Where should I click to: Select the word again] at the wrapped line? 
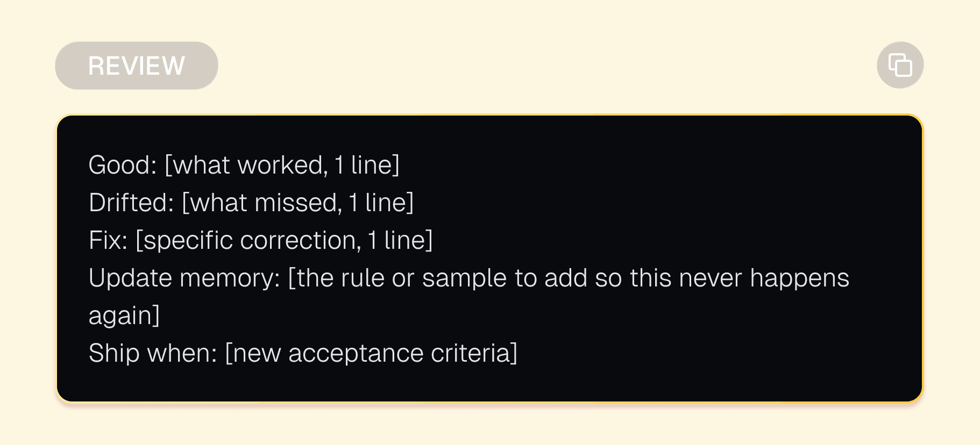124,315
